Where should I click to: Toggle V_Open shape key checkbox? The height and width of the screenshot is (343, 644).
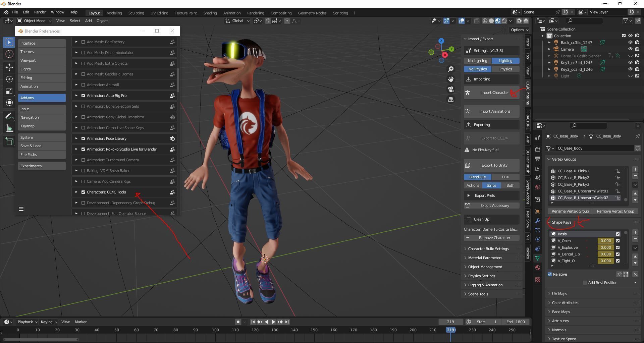tap(618, 241)
